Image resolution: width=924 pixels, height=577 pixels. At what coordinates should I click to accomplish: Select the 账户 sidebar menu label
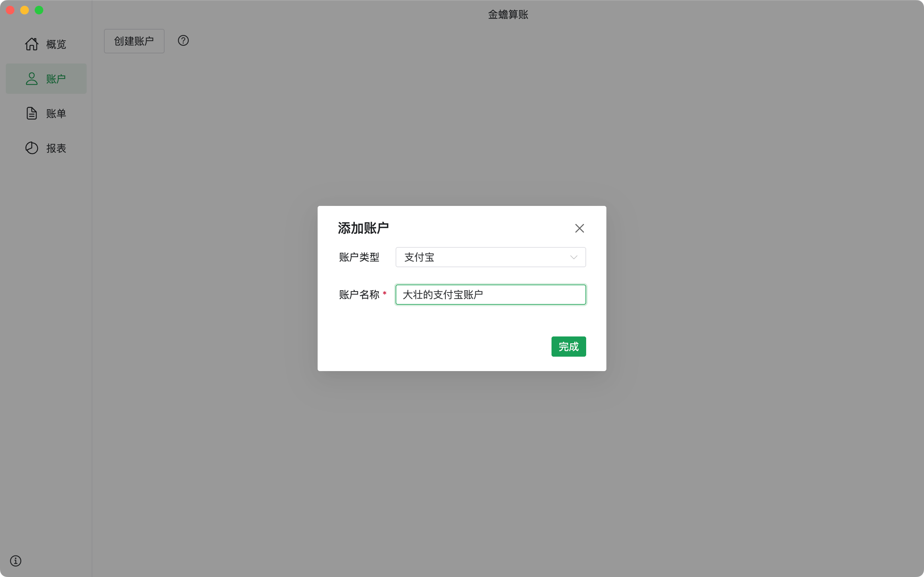(56, 79)
